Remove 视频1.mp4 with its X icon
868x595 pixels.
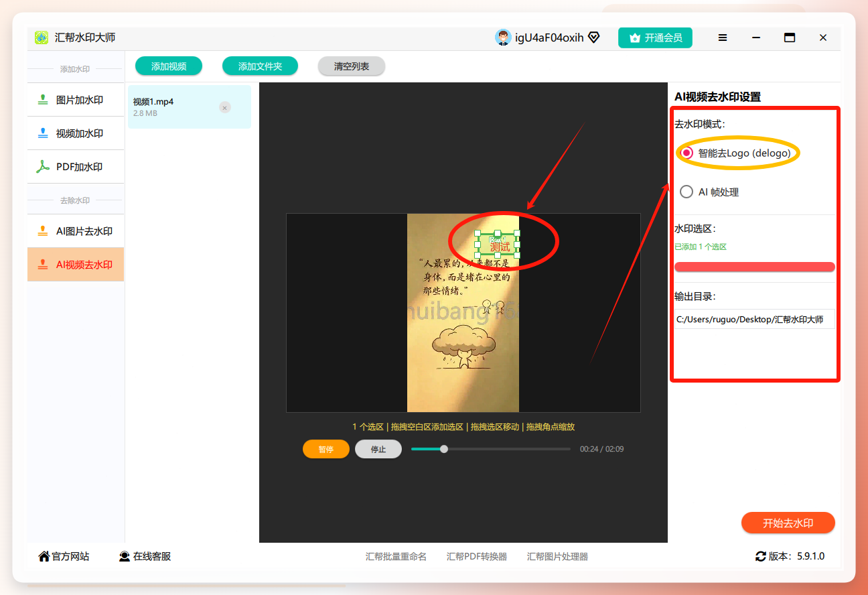[x=225, y=107]
